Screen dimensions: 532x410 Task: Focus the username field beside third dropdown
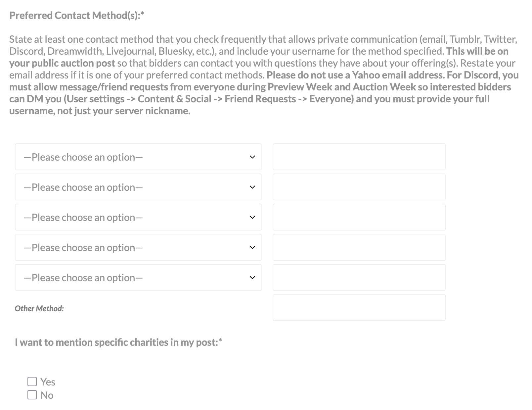(359, 217)
